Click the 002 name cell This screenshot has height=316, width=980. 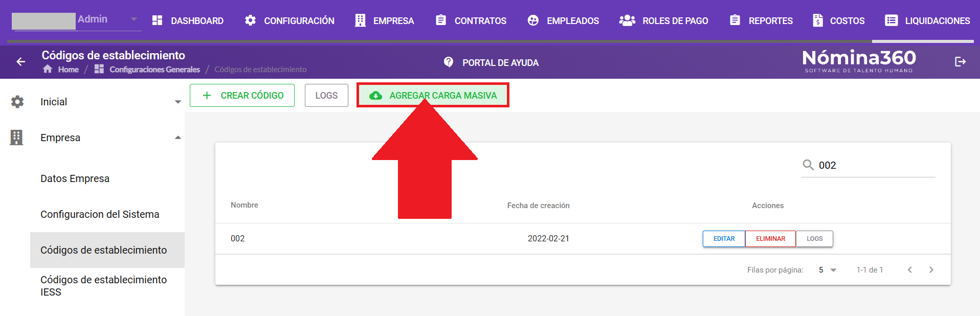pos(238,239)
